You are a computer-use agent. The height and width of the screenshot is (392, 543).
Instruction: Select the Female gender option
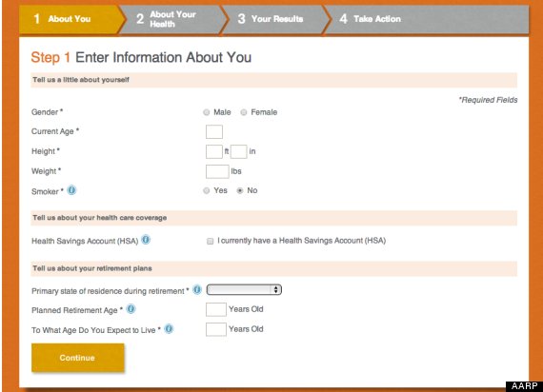pos(244,112)
